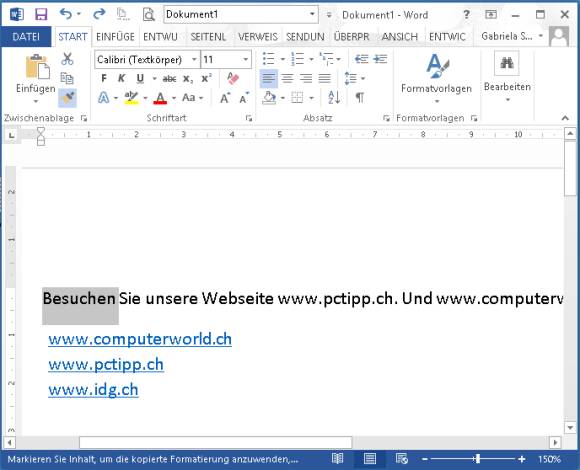Apply borders icon
This screenshot has height=470, width=580.
pos(297,98)
